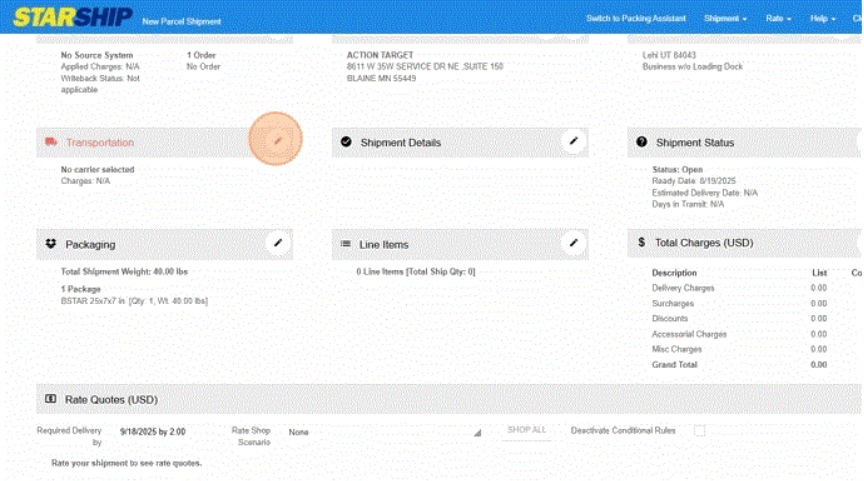This screenshot has width=864, height=481.
Task: Click the Shipment Status question mark icon
Action: tap(642, 143)
